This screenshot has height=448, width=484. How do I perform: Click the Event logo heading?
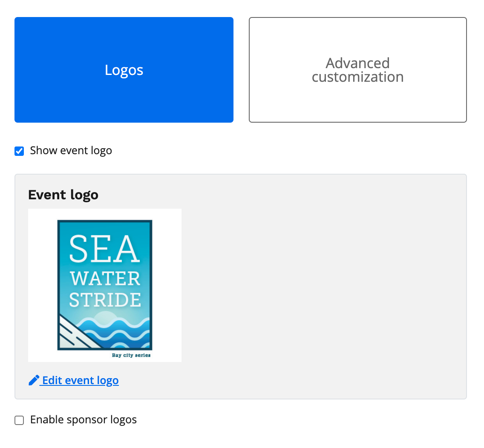point(63,195)
